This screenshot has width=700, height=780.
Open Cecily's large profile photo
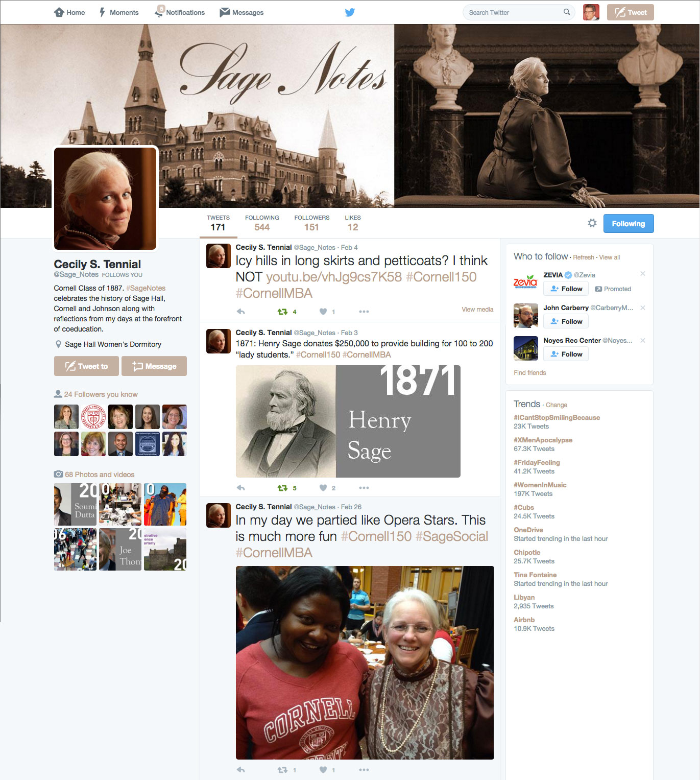pos(105,199)
